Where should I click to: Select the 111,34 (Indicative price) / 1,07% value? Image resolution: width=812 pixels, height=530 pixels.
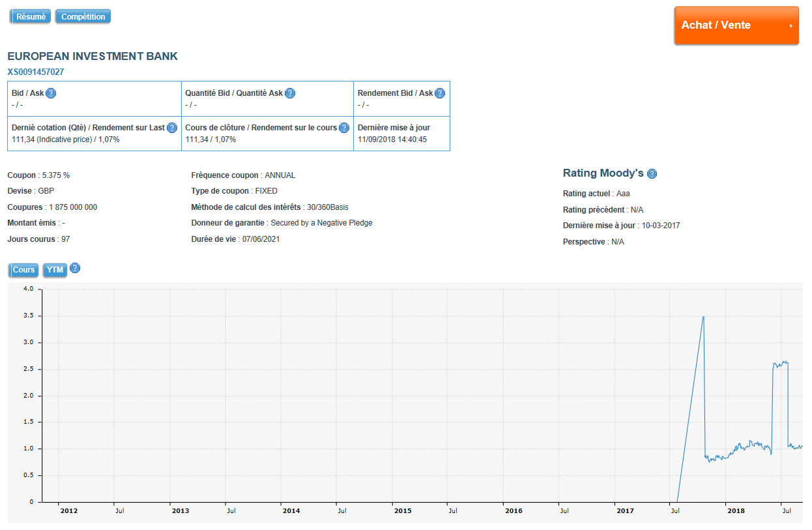(x=66, y=140)
